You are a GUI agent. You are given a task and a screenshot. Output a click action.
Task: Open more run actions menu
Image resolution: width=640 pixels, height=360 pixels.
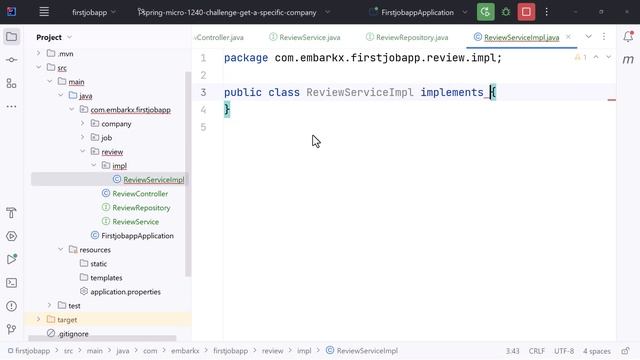[x=547, y=12]
